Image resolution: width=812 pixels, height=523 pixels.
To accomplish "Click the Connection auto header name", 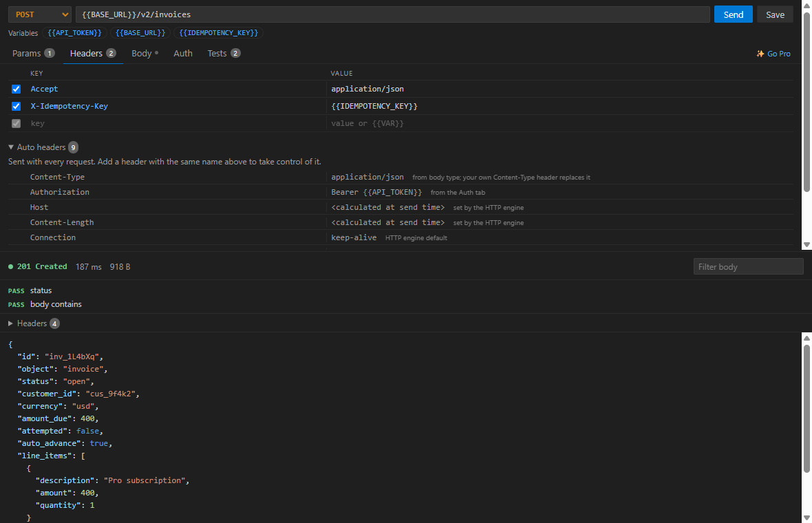I will [53, 237].
